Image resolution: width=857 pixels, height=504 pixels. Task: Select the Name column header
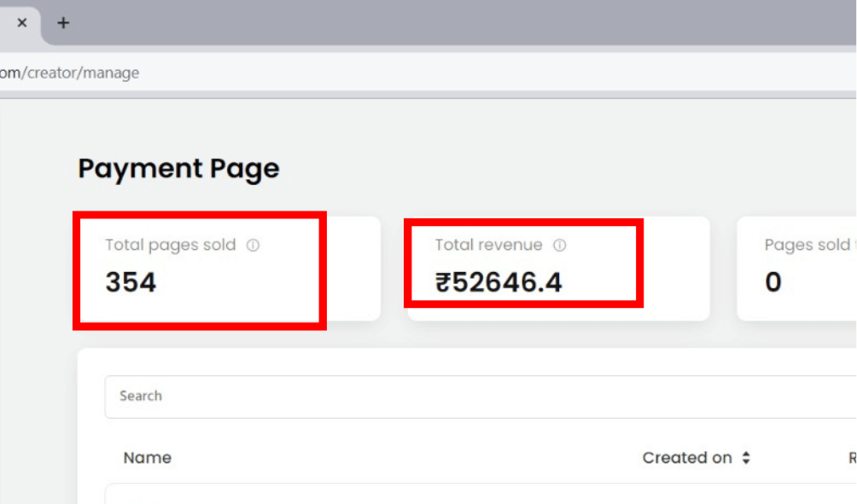coord(147,458)
